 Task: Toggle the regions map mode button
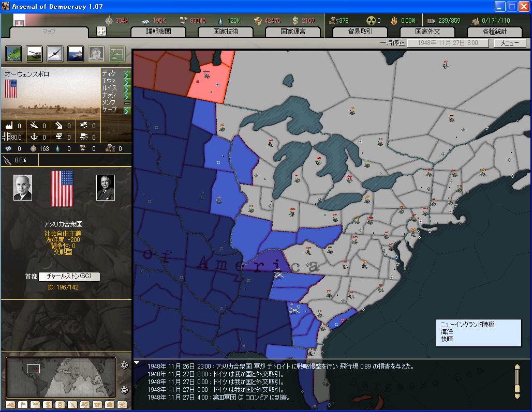(85, 405)
